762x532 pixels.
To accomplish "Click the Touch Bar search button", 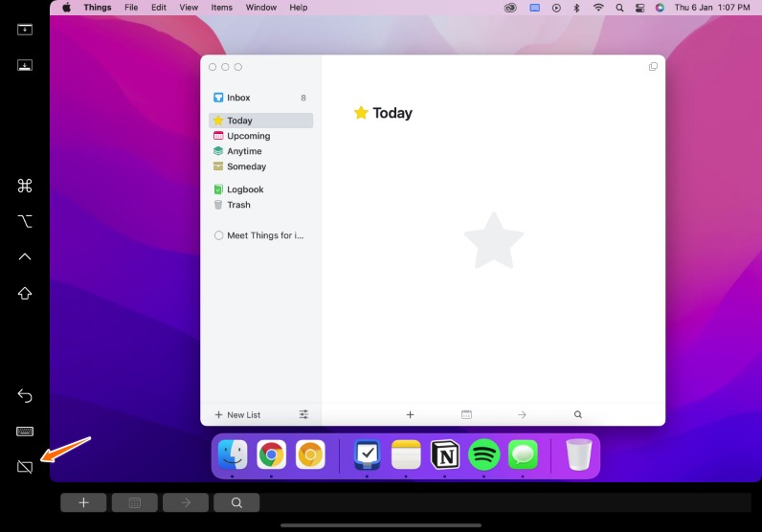I will [x=236, y=502].
